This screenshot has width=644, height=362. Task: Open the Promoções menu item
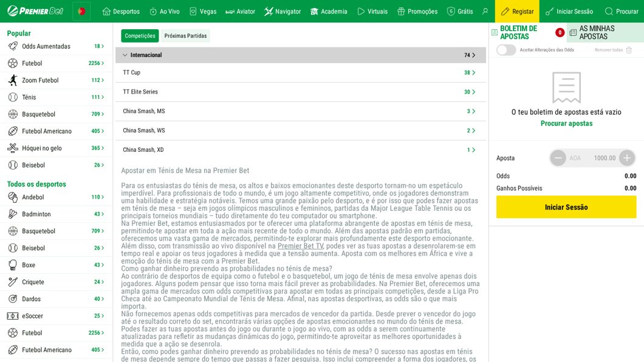pyautogui.click(x=417, y=12)
